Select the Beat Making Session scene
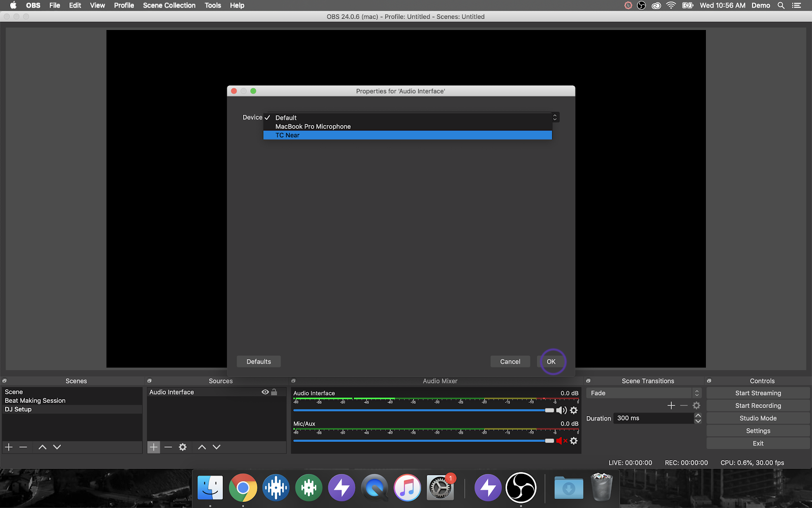This screenshot has height=508, width=812. click(x=72, y=401)
